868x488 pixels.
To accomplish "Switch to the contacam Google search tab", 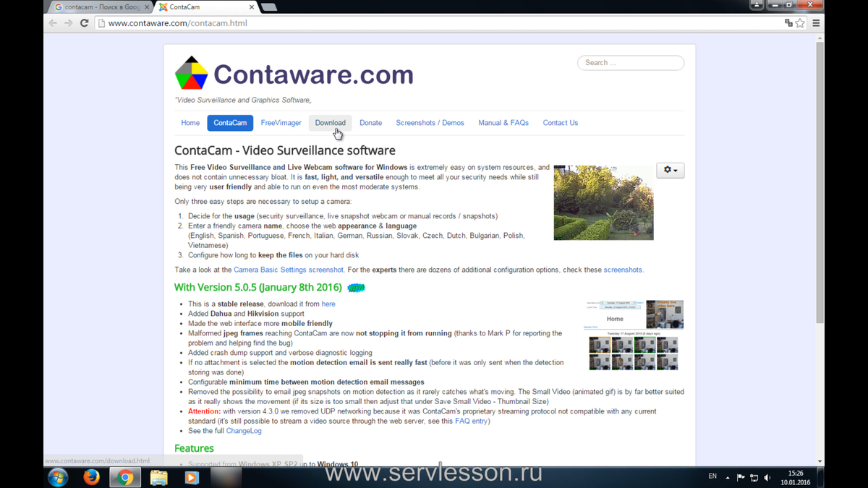I will pyautogui.click(x=101, y=7).
